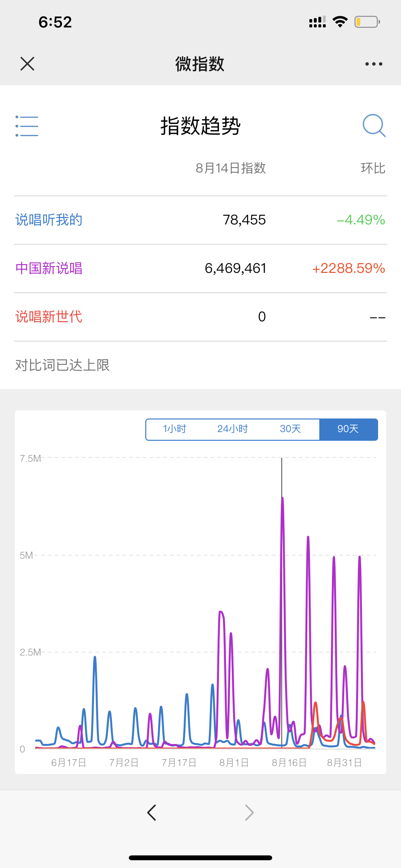Go back with the browser back arrow
The width and height of the screenshot is (401, 868).
152,812
